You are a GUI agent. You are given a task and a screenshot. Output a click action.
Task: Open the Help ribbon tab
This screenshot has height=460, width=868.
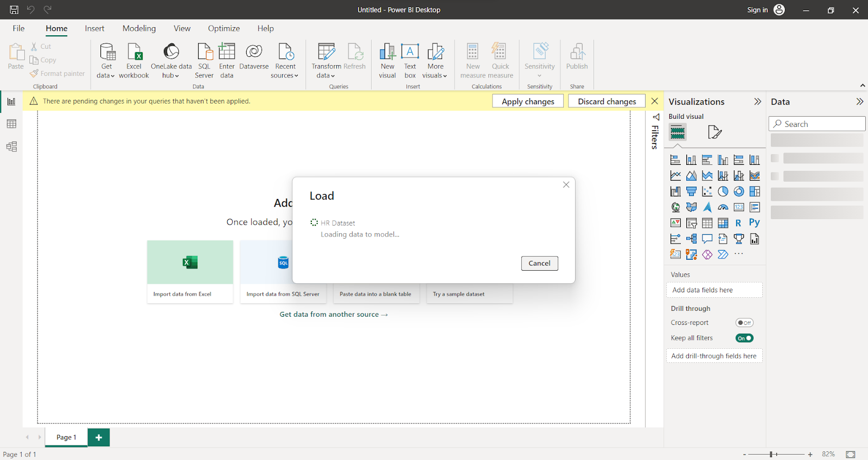click(265, 28)
